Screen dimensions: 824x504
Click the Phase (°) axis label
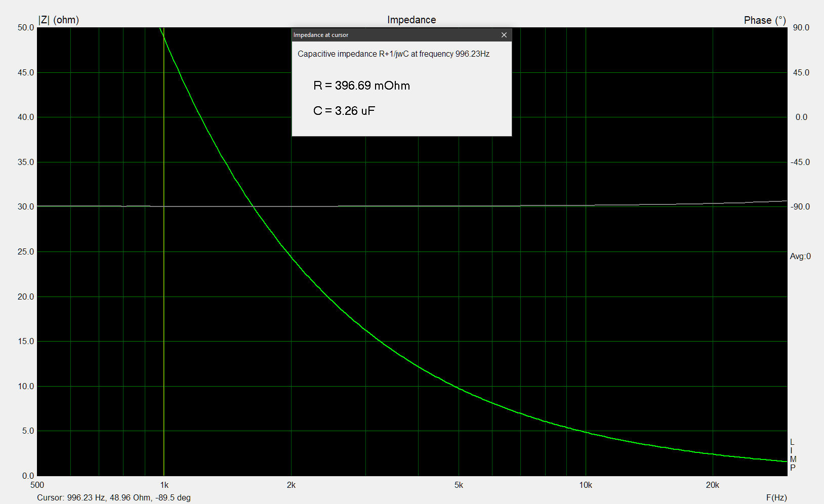[x=764, y=20]
